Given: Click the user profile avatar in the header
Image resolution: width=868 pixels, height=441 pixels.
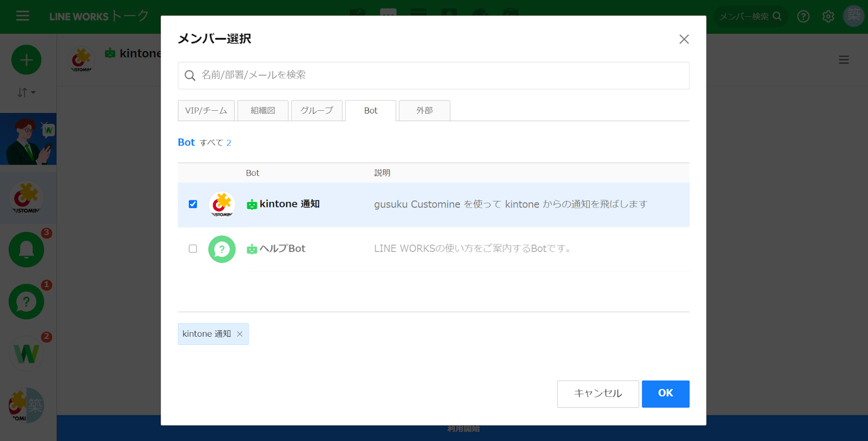Looking at the screenshot, I should pyautogui.click(x=854, y=16).
